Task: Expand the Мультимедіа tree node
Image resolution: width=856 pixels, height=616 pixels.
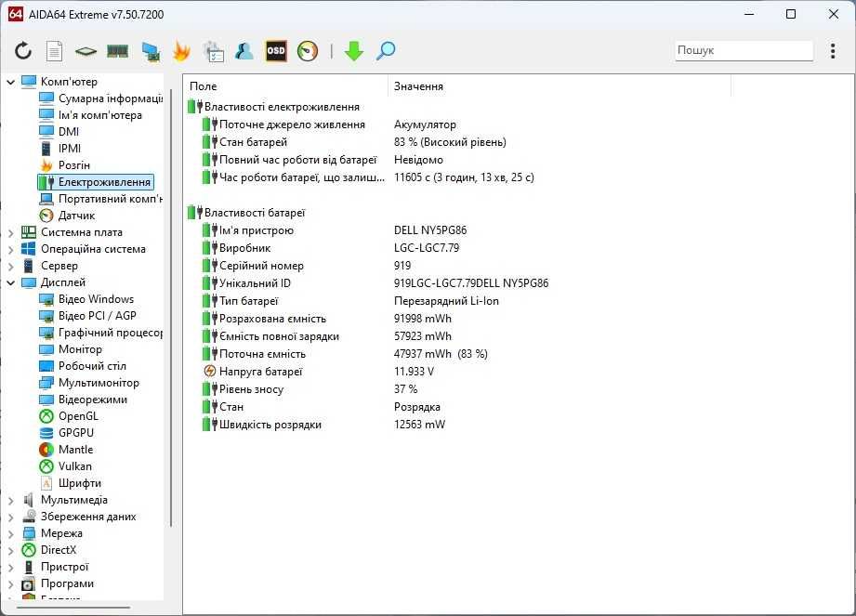Action: tap(10, 501)
